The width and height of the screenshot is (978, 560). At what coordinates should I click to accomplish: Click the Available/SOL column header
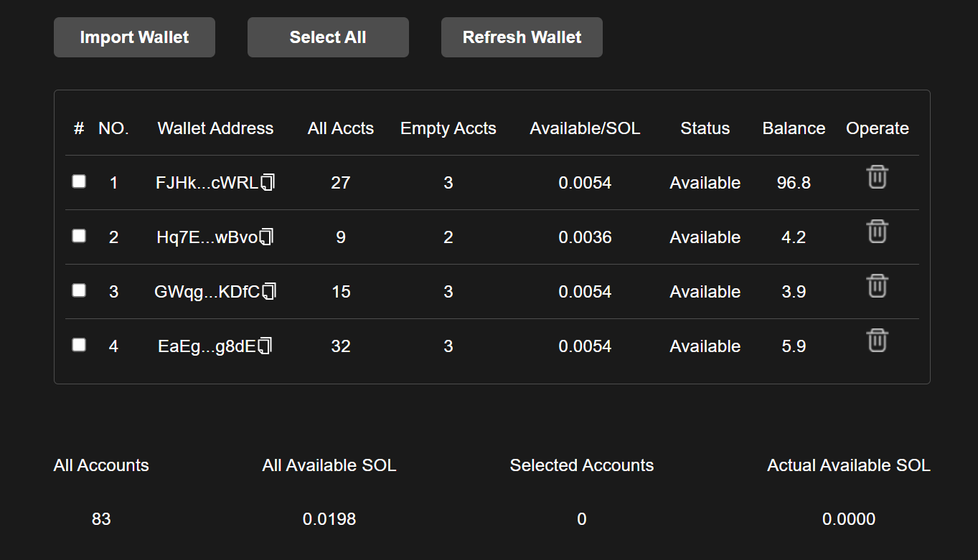point(585,128)
